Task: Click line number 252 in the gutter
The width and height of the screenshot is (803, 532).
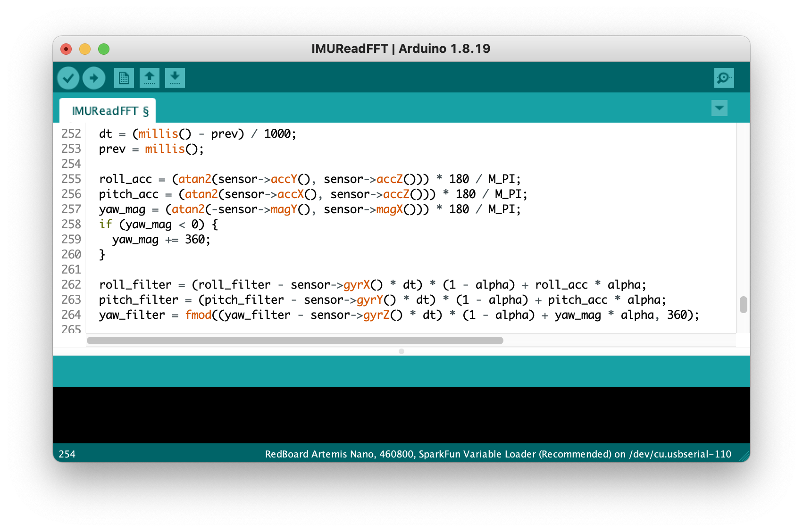Action: (x=71, y=134)
